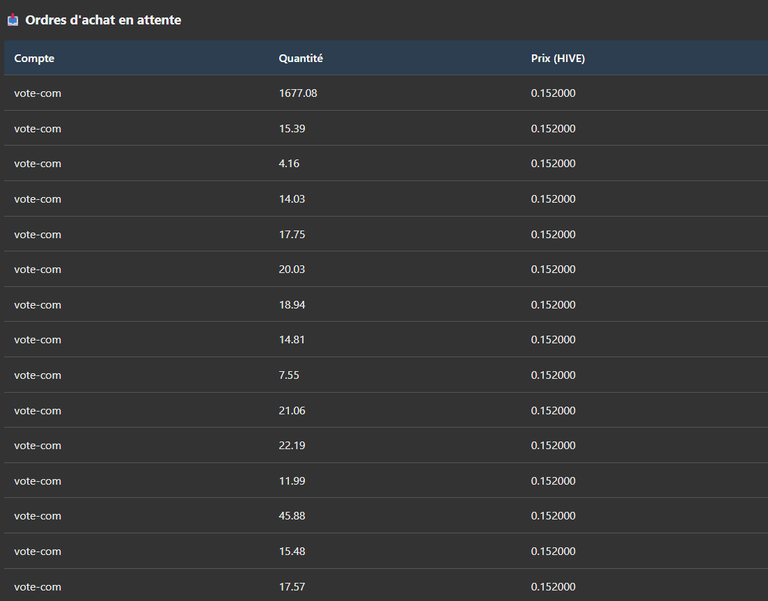The image size is (768, 601).
Task: Click quantity 20.03 cell
Action: [292, 269]
